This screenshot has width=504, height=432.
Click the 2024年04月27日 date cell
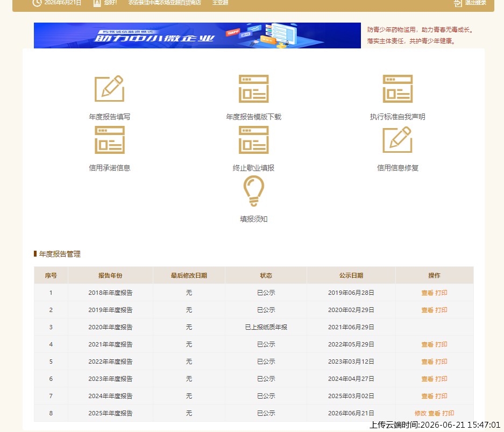tap(351, 379)
